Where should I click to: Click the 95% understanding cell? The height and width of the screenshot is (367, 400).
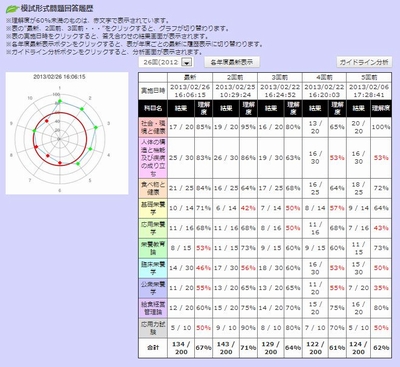248,127
